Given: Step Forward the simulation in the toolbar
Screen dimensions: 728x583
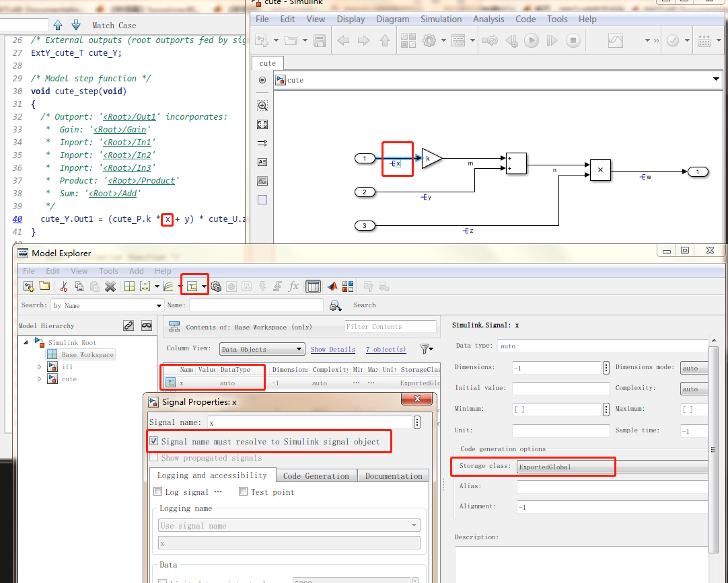Looking at the screenshot, I should [552, 40].
